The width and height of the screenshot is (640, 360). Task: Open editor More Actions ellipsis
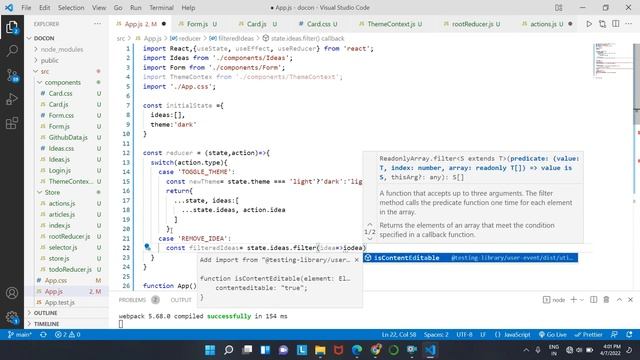(629, 24)
